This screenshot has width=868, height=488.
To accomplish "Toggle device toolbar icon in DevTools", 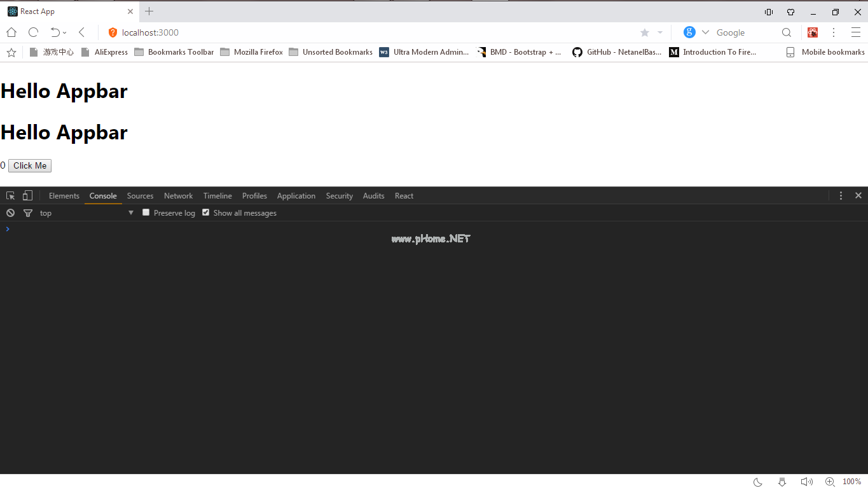I will 27,196.
